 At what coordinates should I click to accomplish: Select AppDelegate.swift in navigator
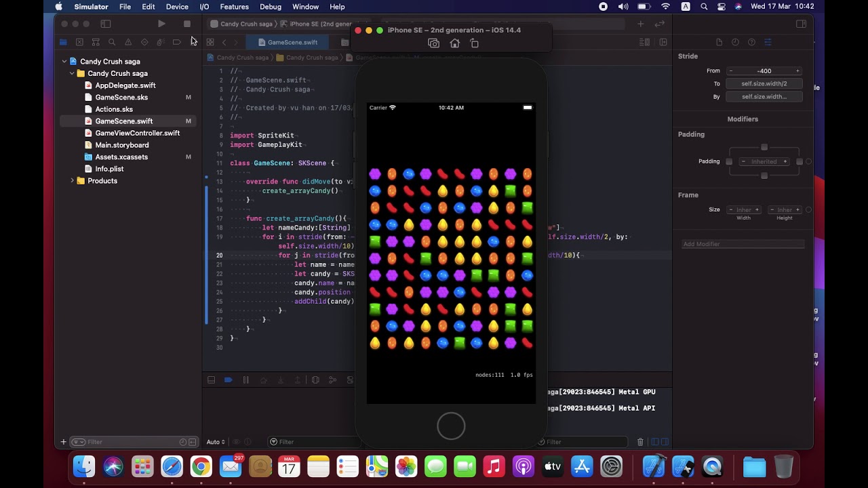pos(125,85)
